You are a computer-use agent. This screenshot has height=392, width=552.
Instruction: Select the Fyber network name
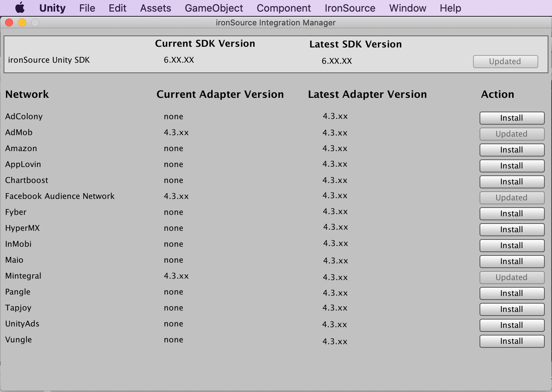click(16, 212)
